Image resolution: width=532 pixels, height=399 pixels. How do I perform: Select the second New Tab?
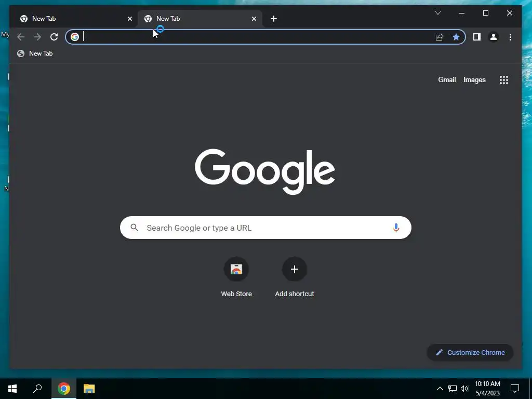point(200,19)
